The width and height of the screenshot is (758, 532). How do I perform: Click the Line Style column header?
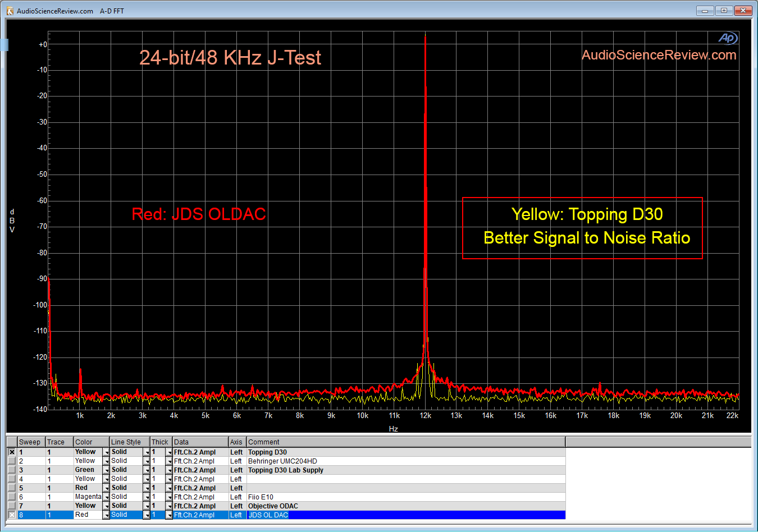coord(130,442)
